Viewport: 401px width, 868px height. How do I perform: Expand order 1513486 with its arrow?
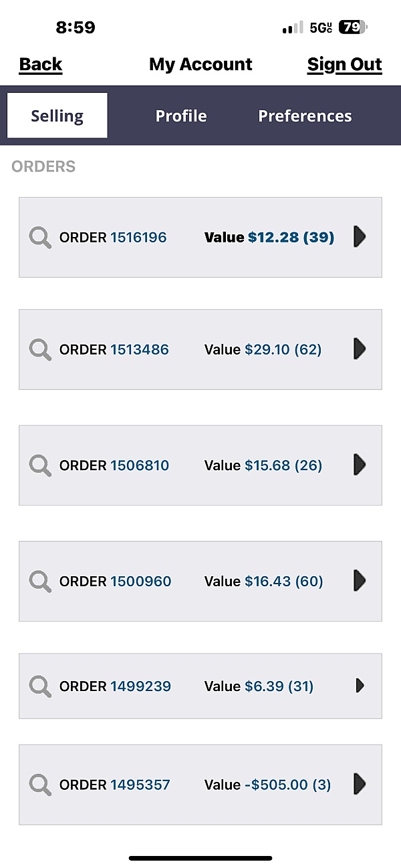coord(360,349)
